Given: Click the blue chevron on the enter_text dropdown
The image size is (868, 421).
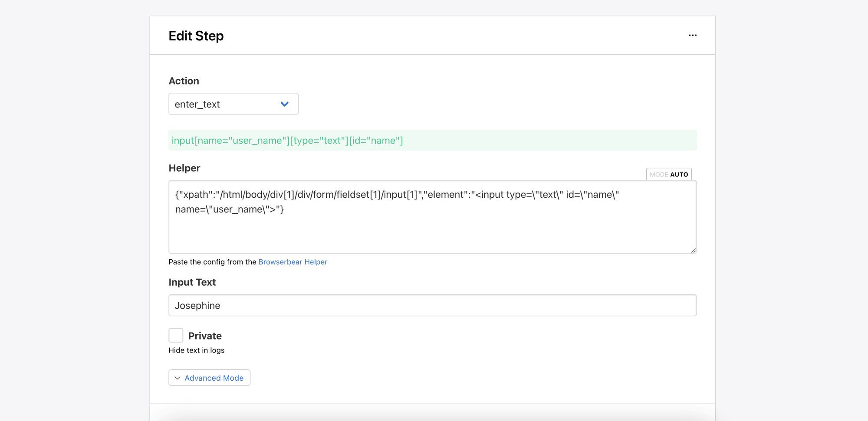Looking at the screenshot, I should click(x=285, y=104).
